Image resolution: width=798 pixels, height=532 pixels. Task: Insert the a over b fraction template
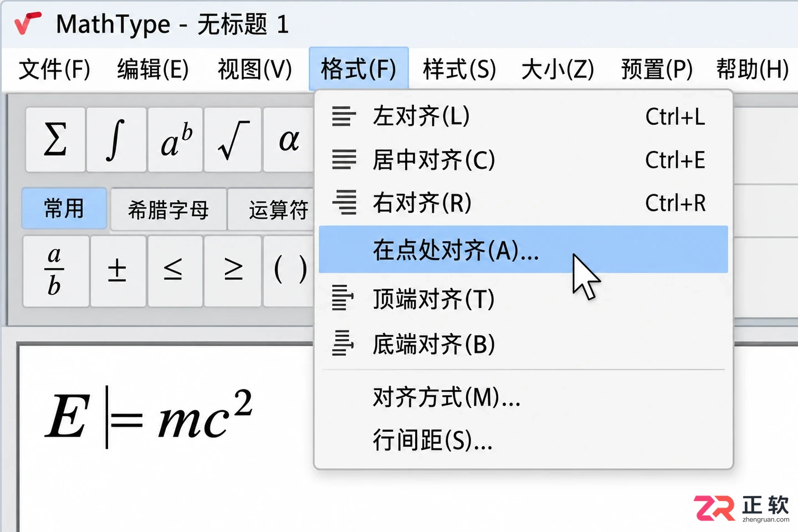pos(56,272)
